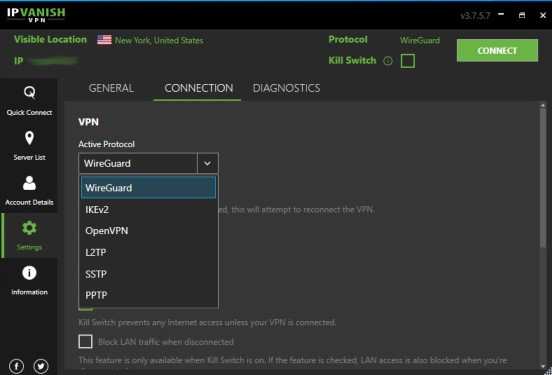Choose OpenVPN in the protocol dropdown
The width and height of the screenshot is (552, 375).
(148, 231)
